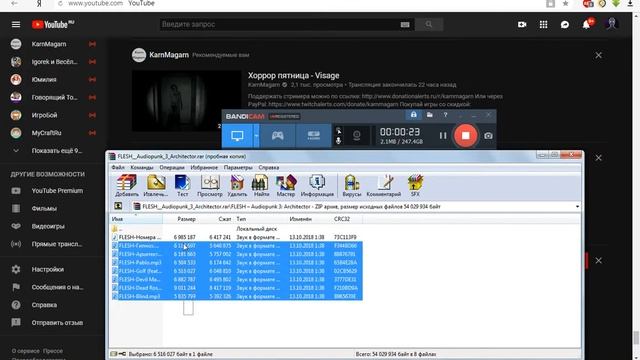The height and width of the screenshot is (360, 640).
Task: Open the Файл menu in WinRAR
Action: [118, 167]
